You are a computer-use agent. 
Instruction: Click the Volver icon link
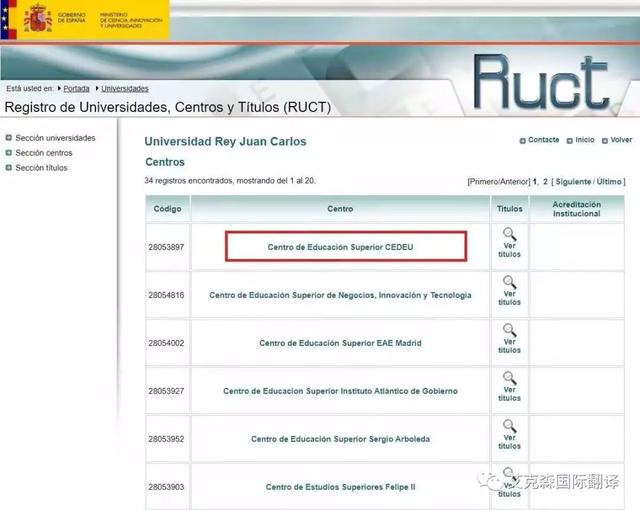[x=617, y=140]
